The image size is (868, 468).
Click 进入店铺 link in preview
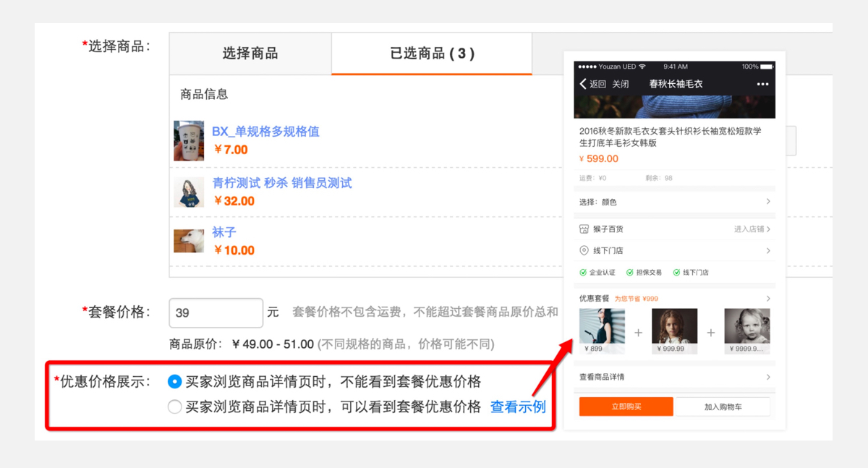tap(752, 229)
